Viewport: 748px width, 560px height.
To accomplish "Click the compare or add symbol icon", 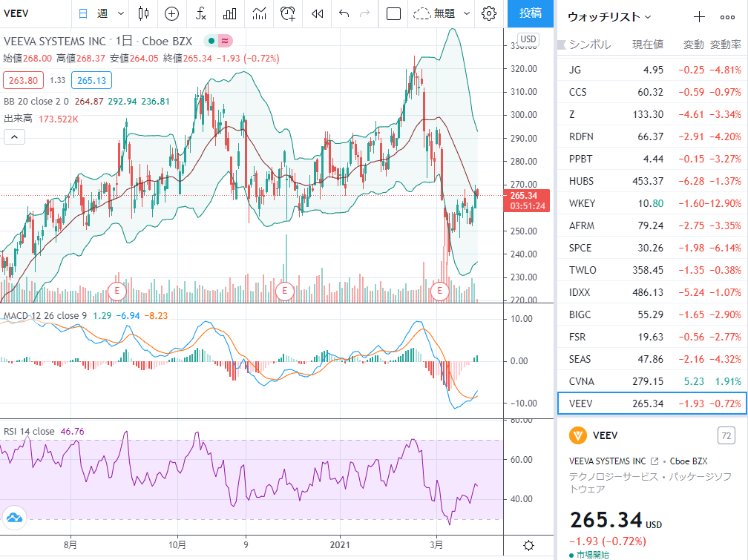I will (x=171, y=13).
